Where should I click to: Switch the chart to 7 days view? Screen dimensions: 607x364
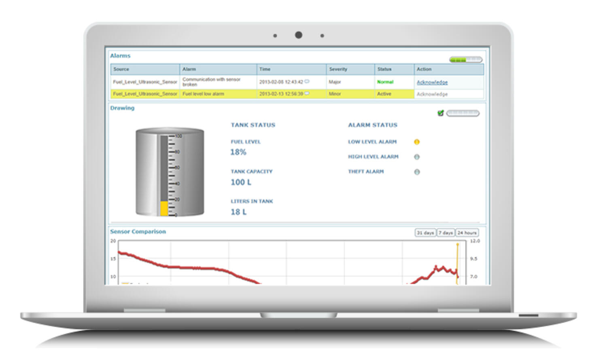pos(446,233)
